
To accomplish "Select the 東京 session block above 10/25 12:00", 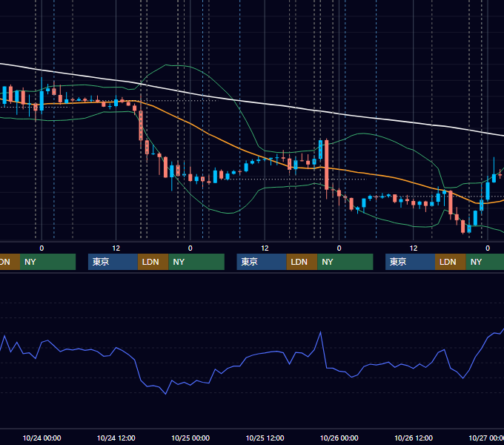I will pos(262,262).
